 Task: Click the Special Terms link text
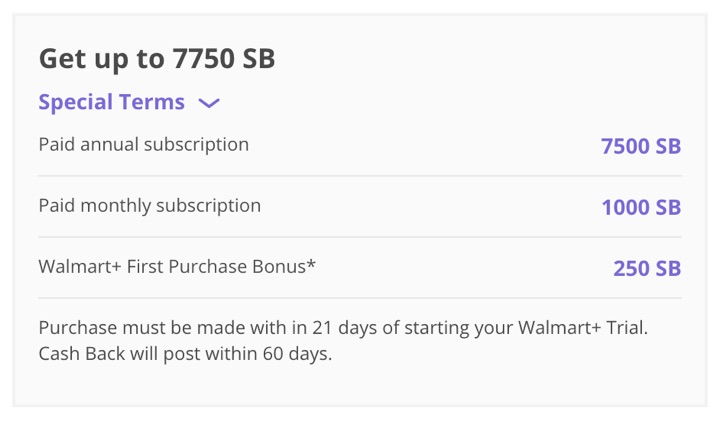[x=111, y=102]
